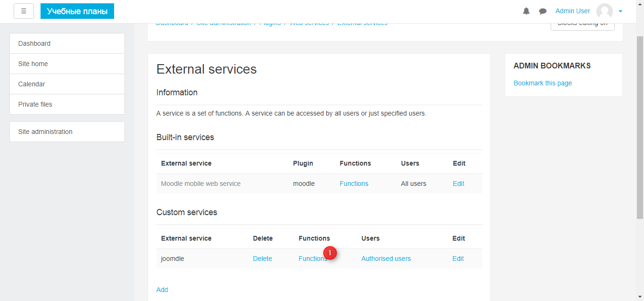Click Add to create custom service
Viewport: 644px width, 301px height.
coord(162,290)
